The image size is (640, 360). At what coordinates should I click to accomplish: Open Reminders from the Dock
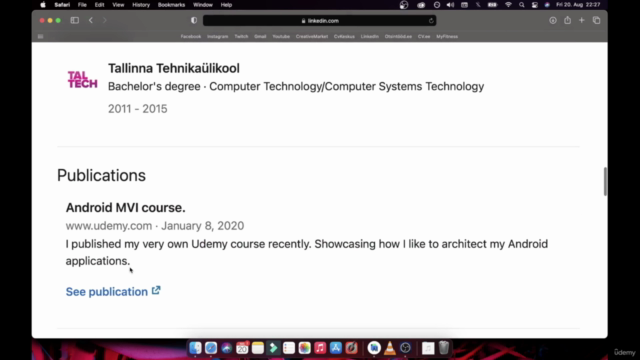[289, 348]
